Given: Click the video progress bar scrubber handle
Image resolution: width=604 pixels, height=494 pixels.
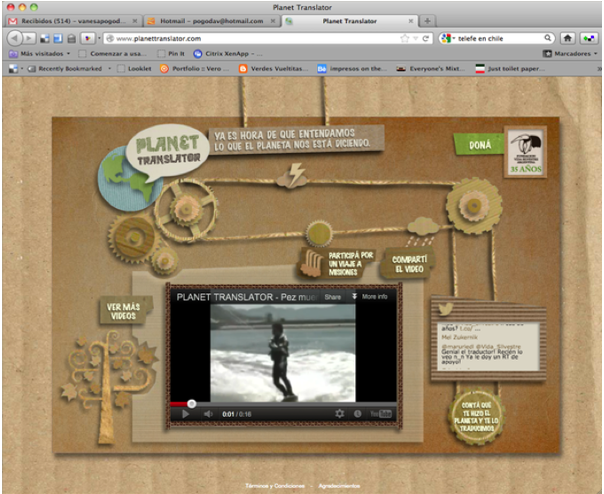Looking at the screenshot, I should (x=191, y=403).
